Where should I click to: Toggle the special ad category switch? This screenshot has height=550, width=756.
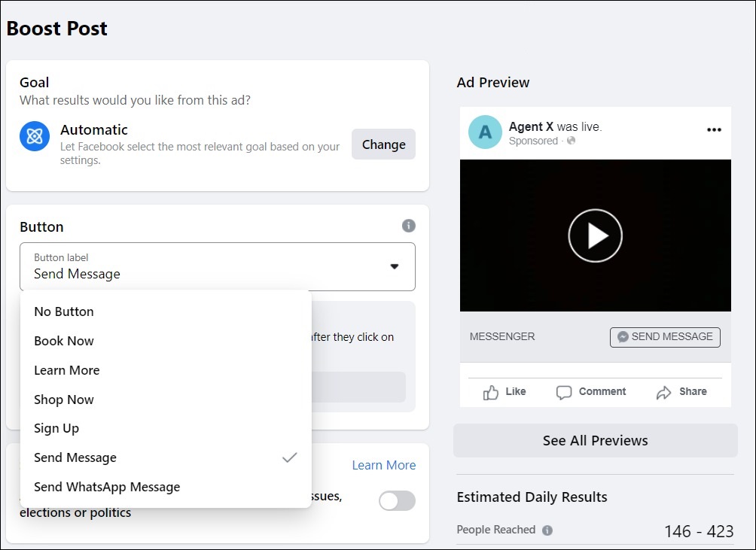(x=397, y=501)
